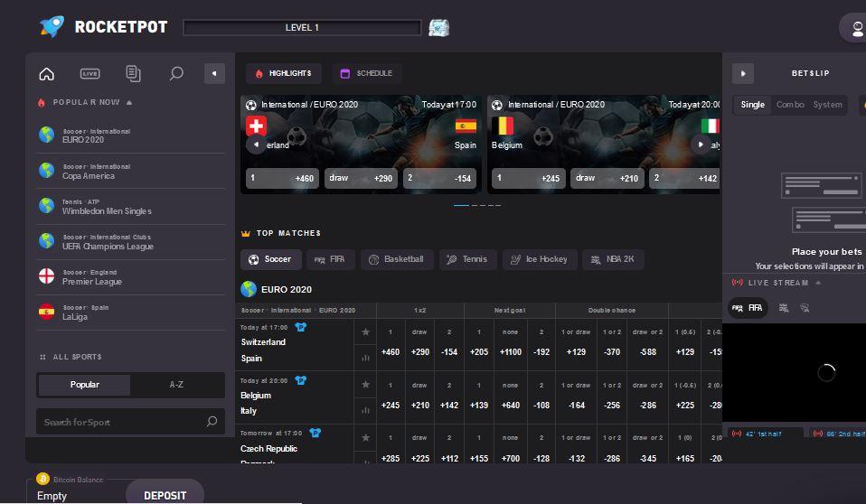Show the previous highlight card
Screen dimensions: 866x504
pos(256,145)
